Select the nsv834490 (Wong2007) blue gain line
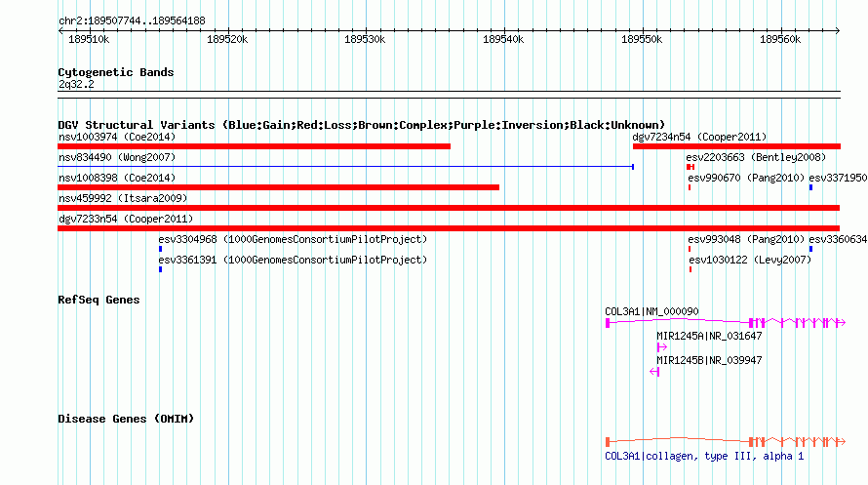This screenshot has width=868, height=485. (x=345, y=166)
